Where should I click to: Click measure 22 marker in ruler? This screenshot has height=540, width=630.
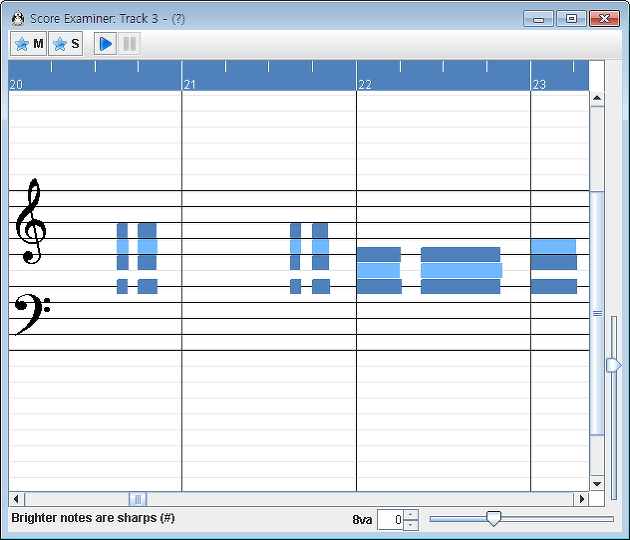(365, 84)
